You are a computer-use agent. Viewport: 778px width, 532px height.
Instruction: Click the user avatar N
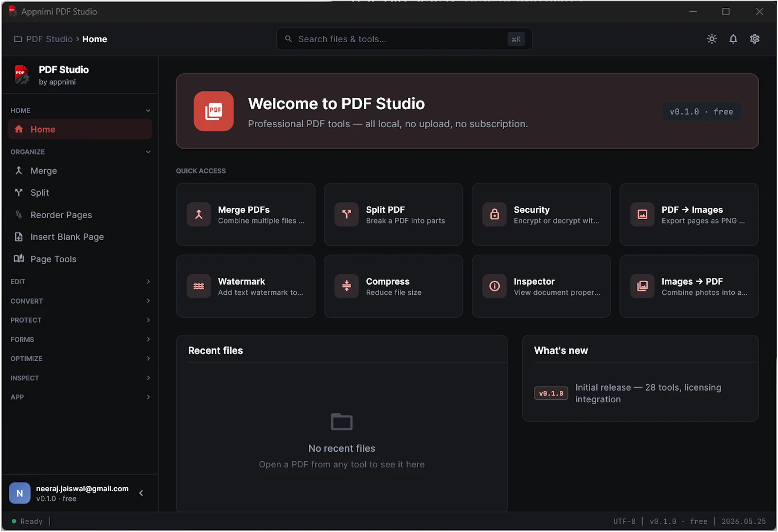click(19, 493)
